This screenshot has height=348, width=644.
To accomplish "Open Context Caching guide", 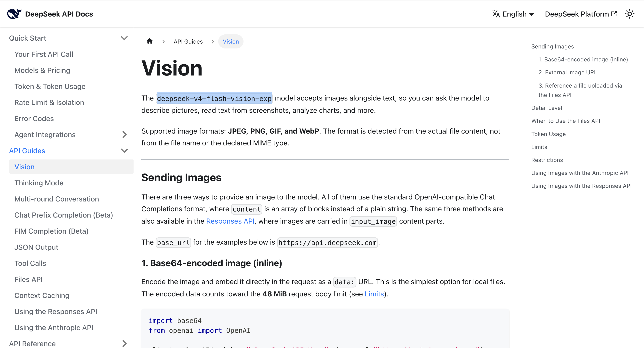I will 42,296.
